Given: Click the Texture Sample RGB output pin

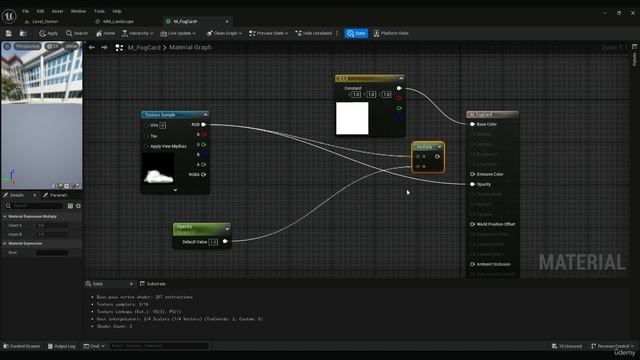Looking at the screenshot, I should pyautogui.click(x=203, y=125).
